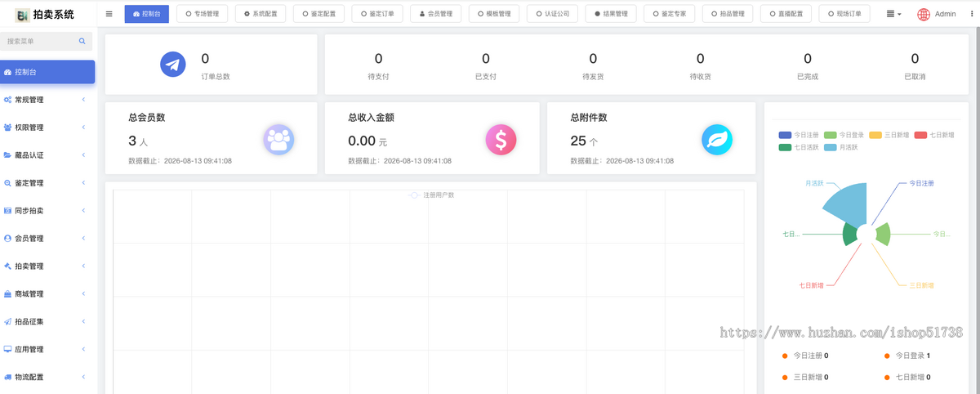Open the layout list dropdown beside Admin
980x394 pixels.
click(x=894, y=14)
